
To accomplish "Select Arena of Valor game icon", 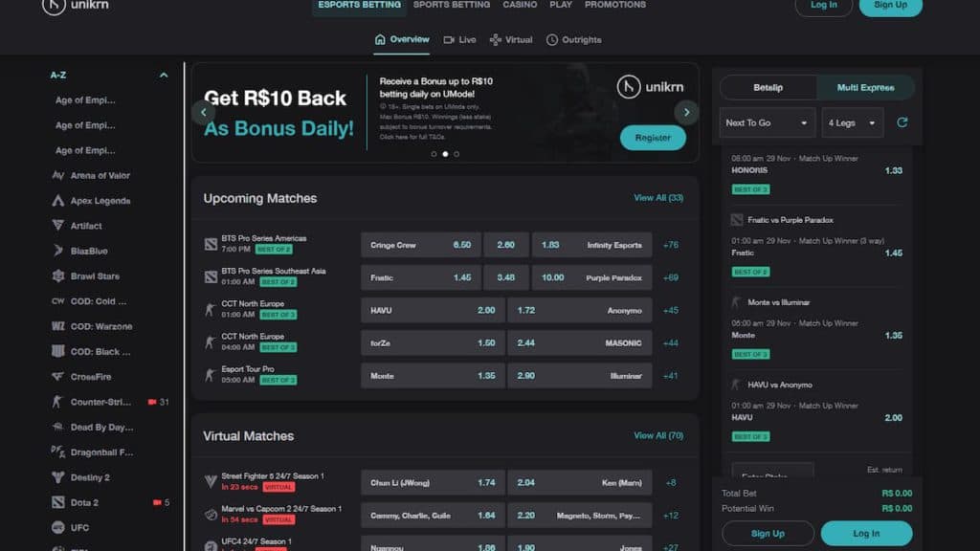I will point(58,176).
